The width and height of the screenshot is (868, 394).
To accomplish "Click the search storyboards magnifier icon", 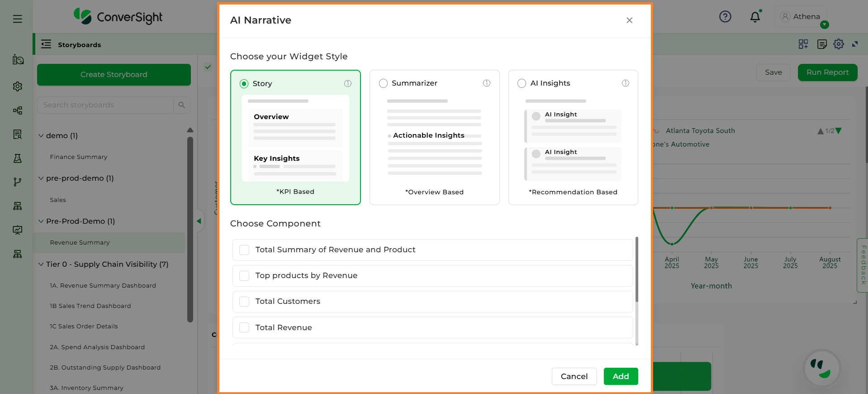I will pyautogui.click(x=182, y=105).
